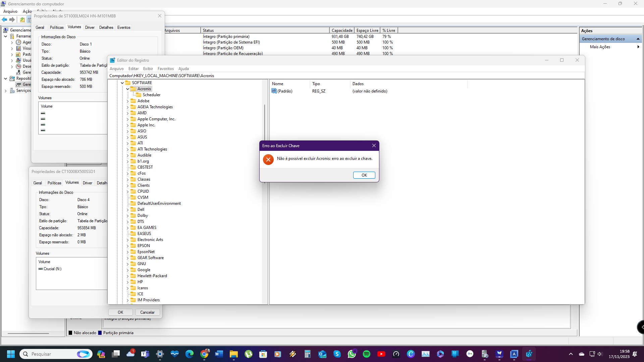Image resolution: width=644 pixels, height=362 pixels.
Task: Switch to Políticas tab in CT1000BX500SSD1 properties
Action: click(54, 183)
